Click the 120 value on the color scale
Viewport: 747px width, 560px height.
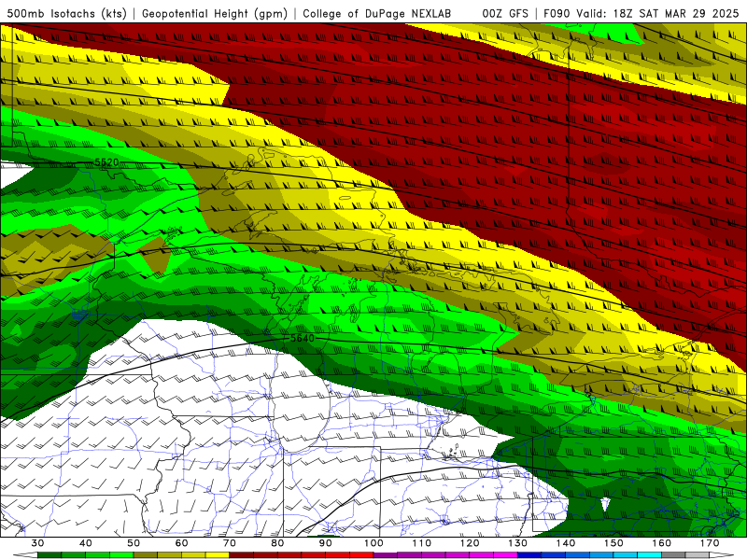(470, 543)
